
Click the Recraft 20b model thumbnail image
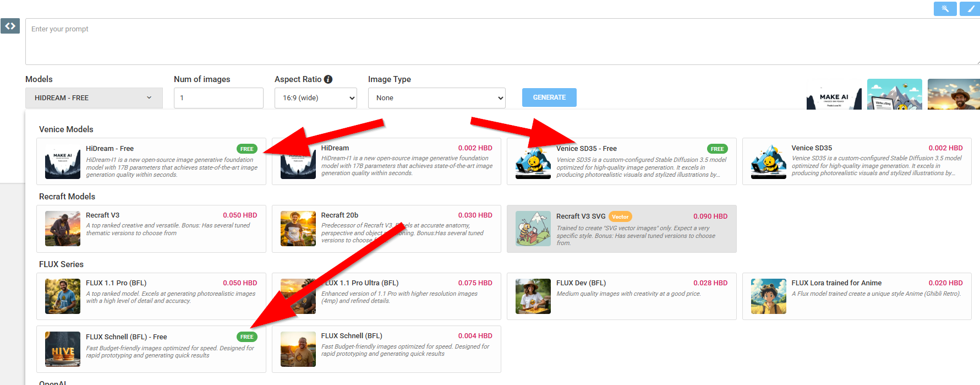(x=298, y=229)
